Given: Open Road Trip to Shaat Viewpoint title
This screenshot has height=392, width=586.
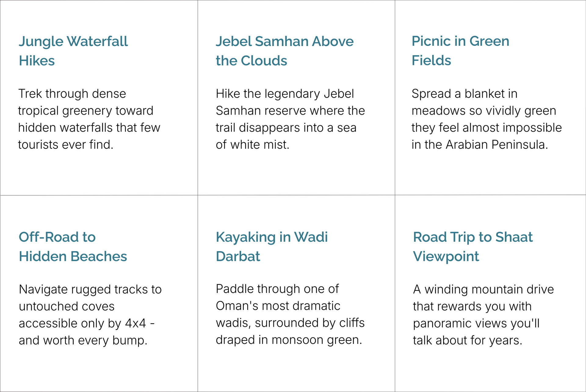Looking at the screenshot, I should click(473, 247).
